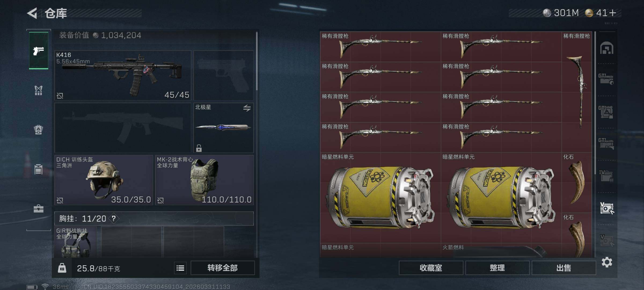Viewport: 644px width, 290px height.
Task: Toggle the lock icon on knife slot
Action: [x=199, y=148]
